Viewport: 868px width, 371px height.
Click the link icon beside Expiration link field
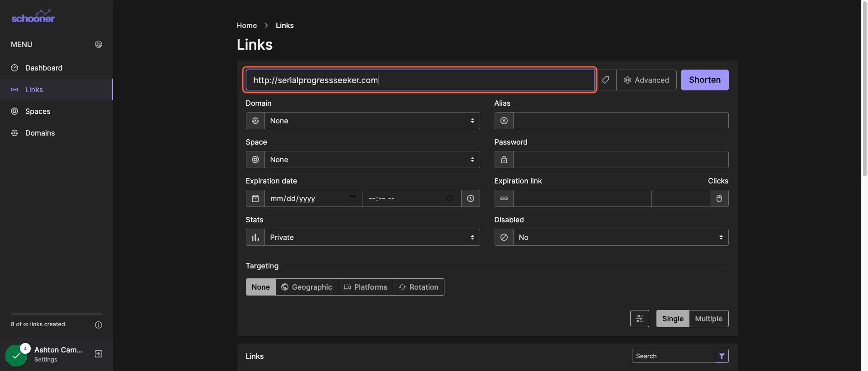pyautogui.click(x=504, y=198)
